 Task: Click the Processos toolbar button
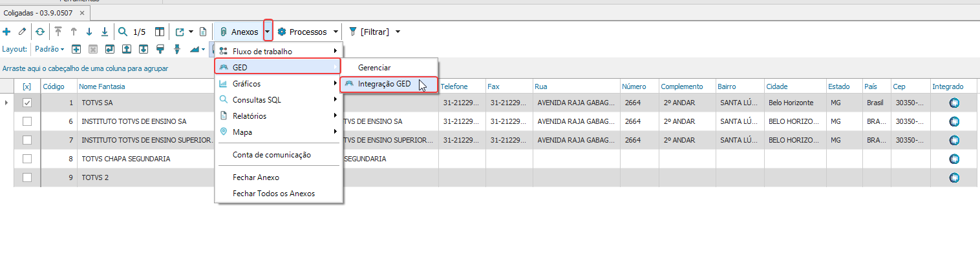pyautogui.click(x=303, y=32)
